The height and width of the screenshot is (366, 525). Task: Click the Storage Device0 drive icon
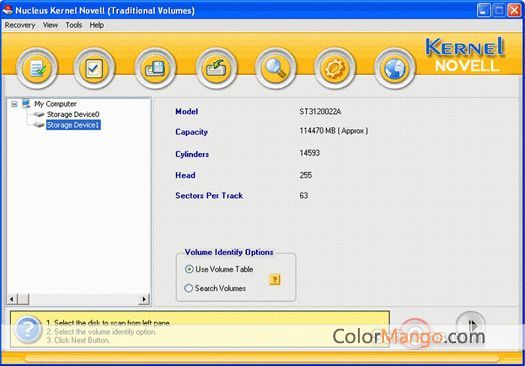(x=39, y=115)
